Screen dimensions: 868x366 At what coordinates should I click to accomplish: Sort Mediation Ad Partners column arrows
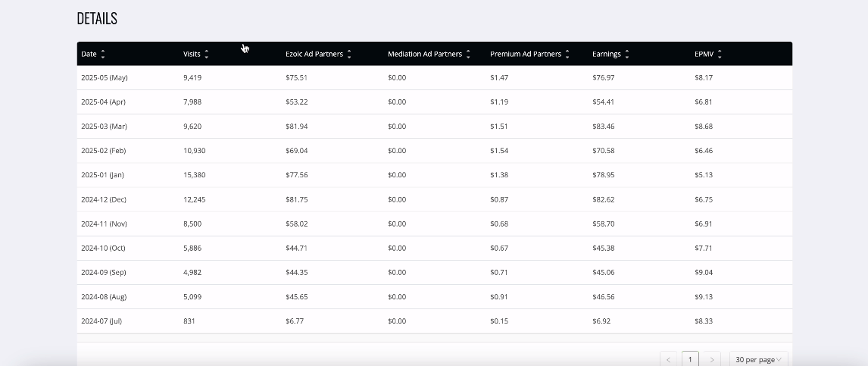click(x=468, y=55)
